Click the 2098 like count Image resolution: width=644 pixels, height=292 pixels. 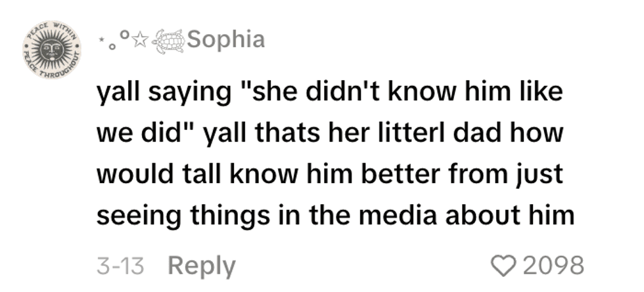[554, 266]
